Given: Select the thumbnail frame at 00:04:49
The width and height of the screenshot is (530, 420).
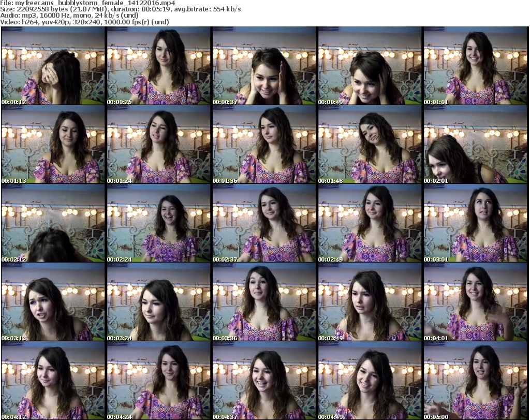Looking at the screenshot, I should pyautogui.click(x=370, y=381).
